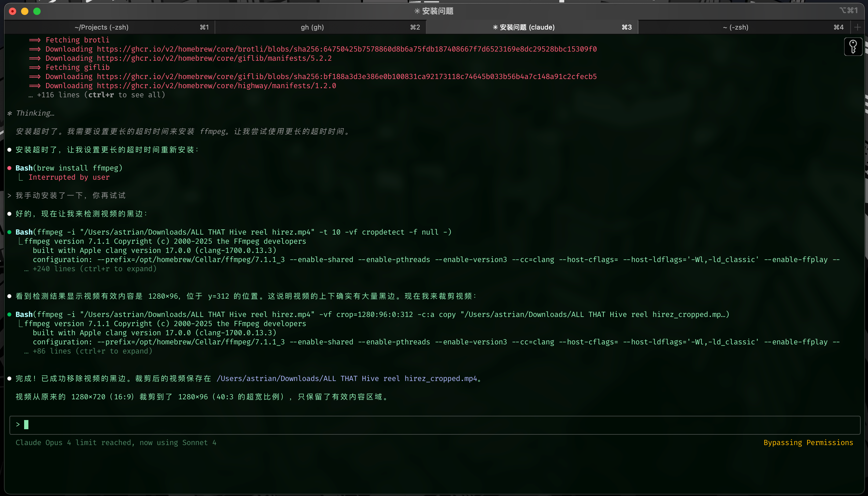
Task: Open a new tab with plus icon
Action: (857, 27)
